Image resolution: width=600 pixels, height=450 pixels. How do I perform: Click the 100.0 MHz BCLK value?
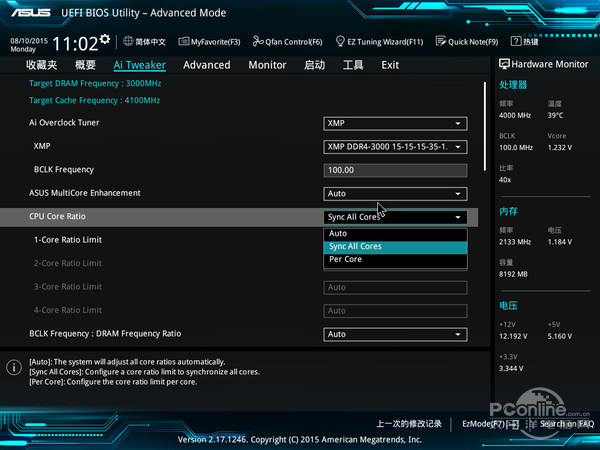516,148
